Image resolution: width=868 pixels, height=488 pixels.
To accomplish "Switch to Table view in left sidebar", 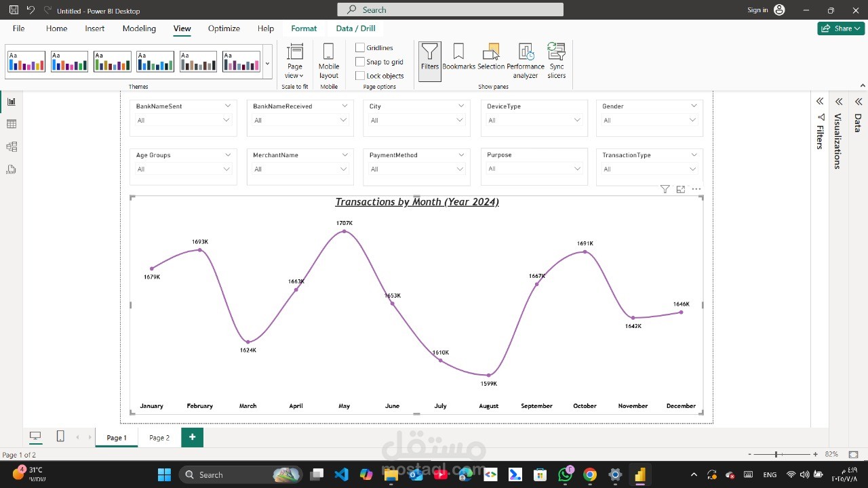I will 12,124.
